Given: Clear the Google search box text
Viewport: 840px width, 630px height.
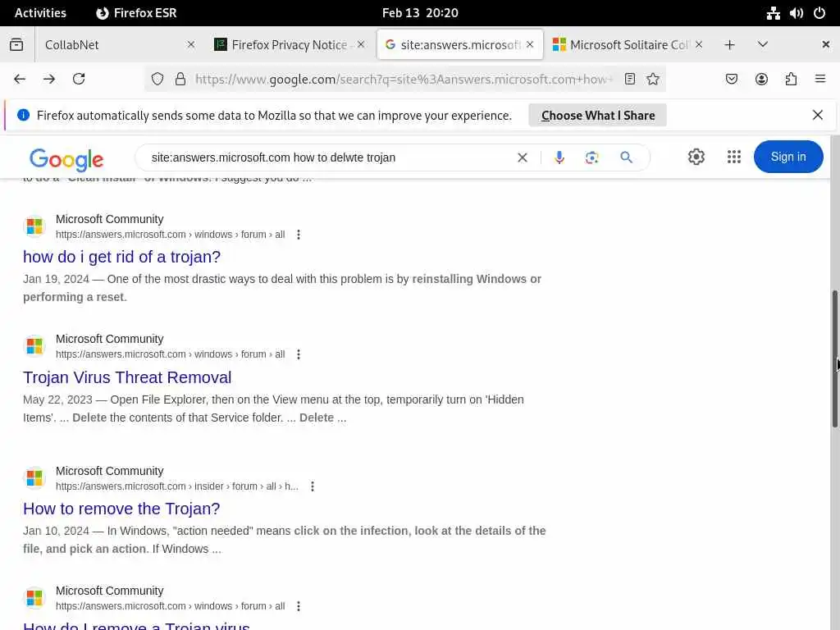Looking at the screenshot, I should (x=523, y=157).
